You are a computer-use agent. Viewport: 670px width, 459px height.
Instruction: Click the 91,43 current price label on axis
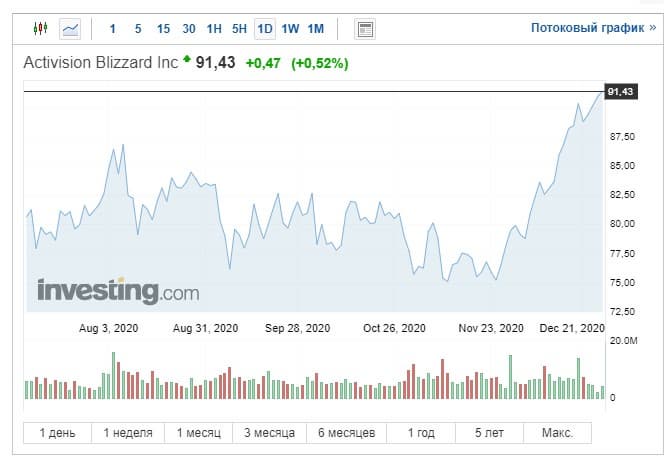(620, 92)
